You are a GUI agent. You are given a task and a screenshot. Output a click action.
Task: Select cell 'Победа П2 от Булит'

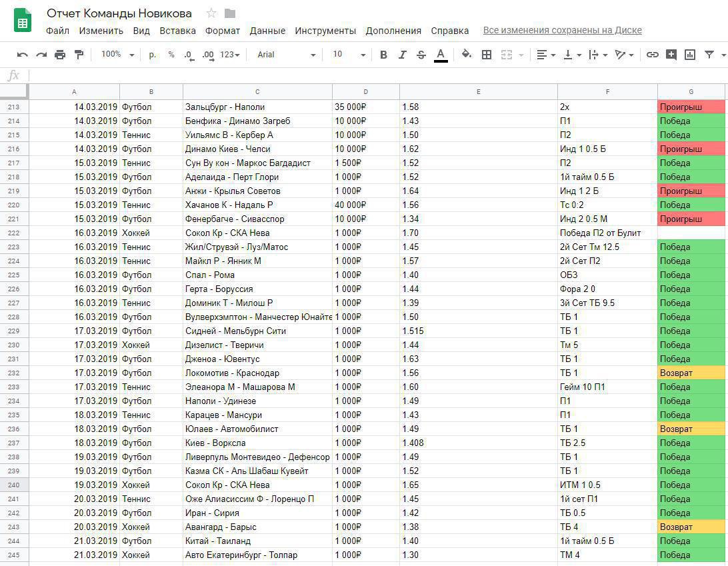tap(607, 233)
